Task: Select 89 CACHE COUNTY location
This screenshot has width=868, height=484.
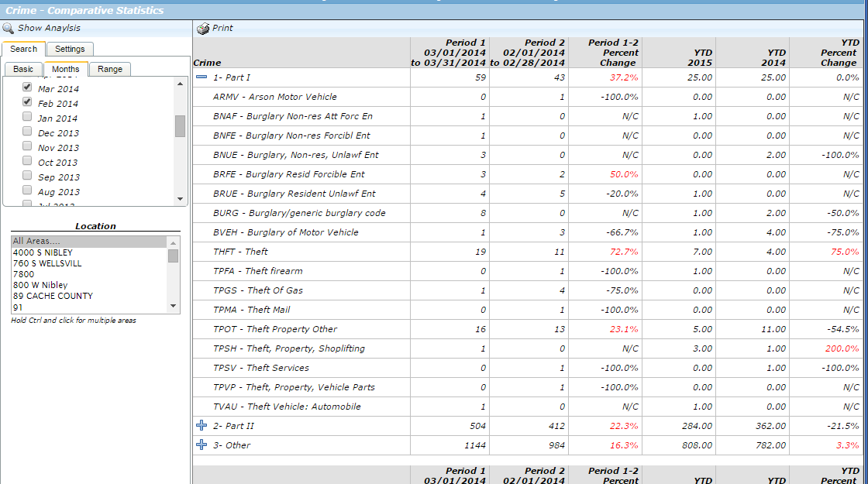Action: pos(53,296)
